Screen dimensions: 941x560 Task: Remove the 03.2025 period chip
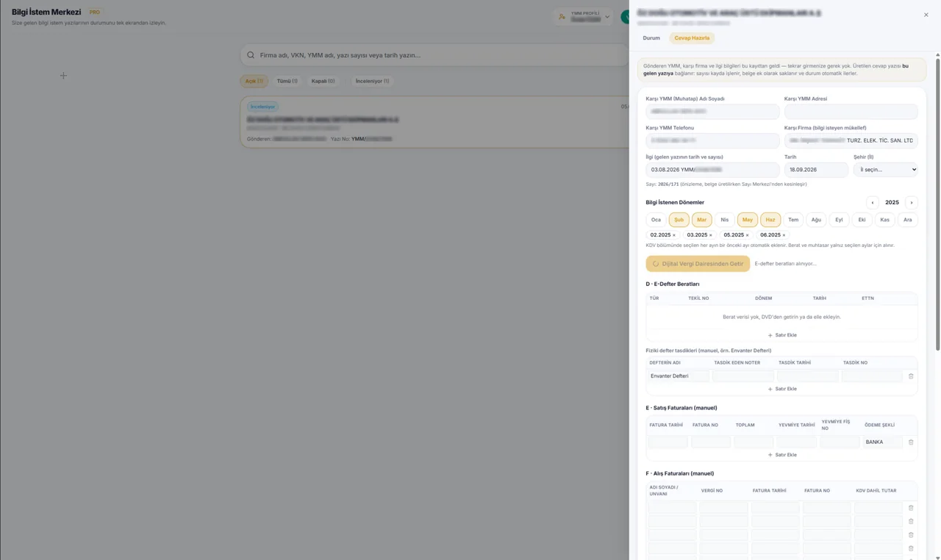point(710,235)
